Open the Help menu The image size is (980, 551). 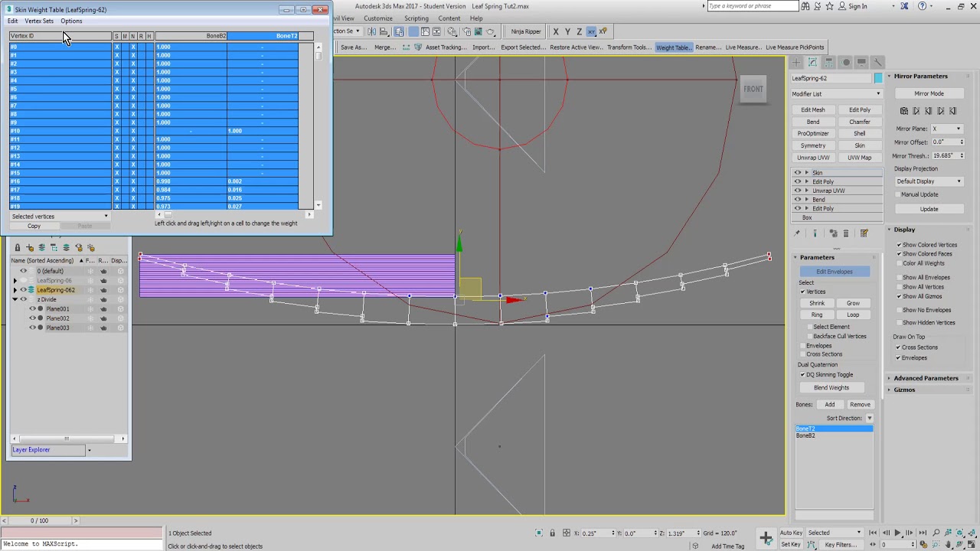click(476, 18)
